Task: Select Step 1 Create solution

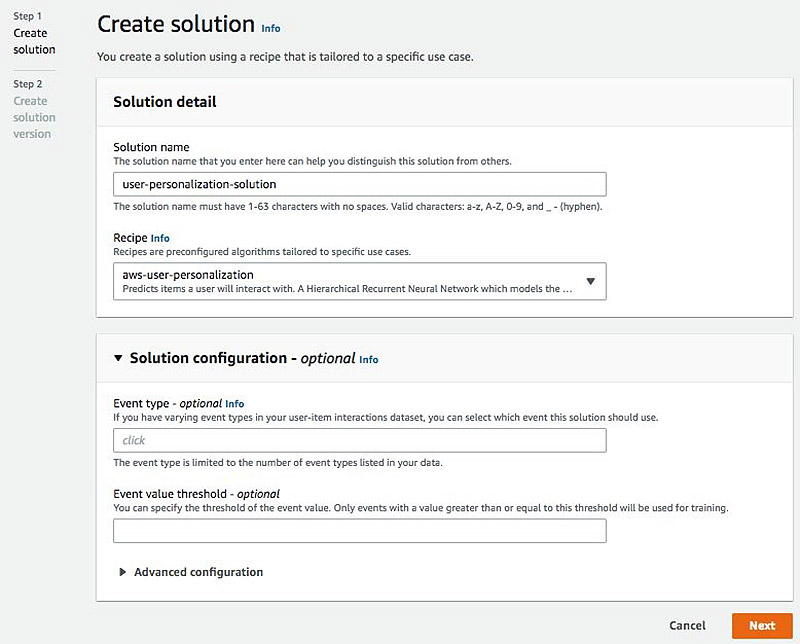Action: [34, 33]
